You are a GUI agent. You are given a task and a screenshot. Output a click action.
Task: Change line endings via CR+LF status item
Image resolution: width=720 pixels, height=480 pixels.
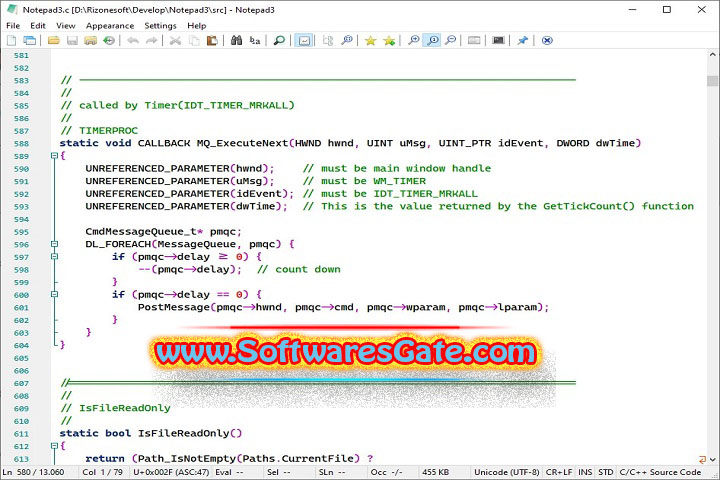[559, 472]
